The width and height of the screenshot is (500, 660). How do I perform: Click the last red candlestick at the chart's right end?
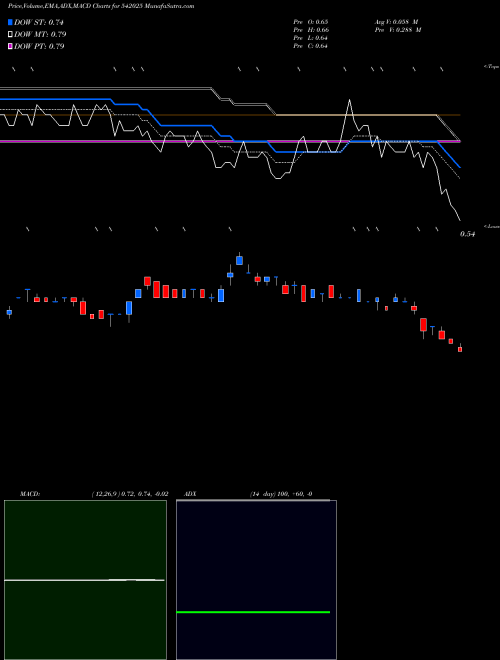pos(460,348)
